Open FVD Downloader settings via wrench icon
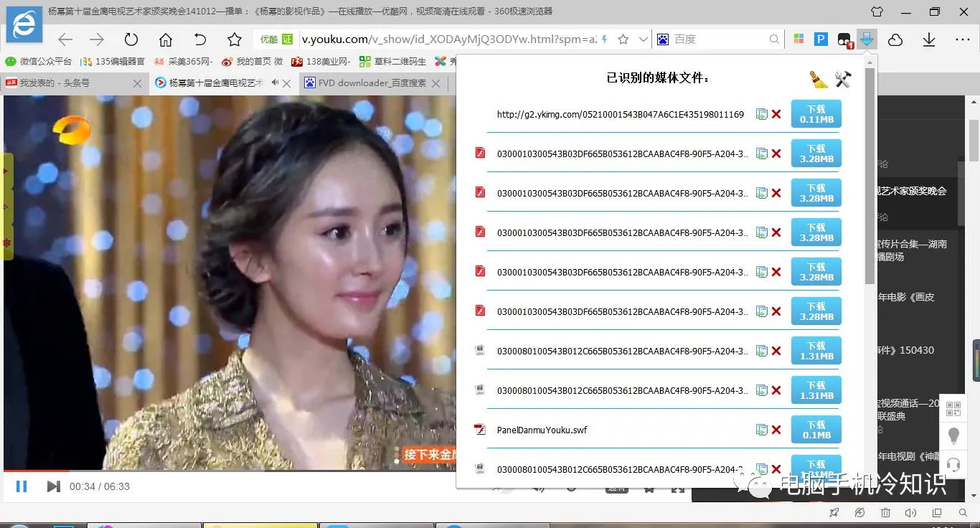 click(x=844, y=79)
